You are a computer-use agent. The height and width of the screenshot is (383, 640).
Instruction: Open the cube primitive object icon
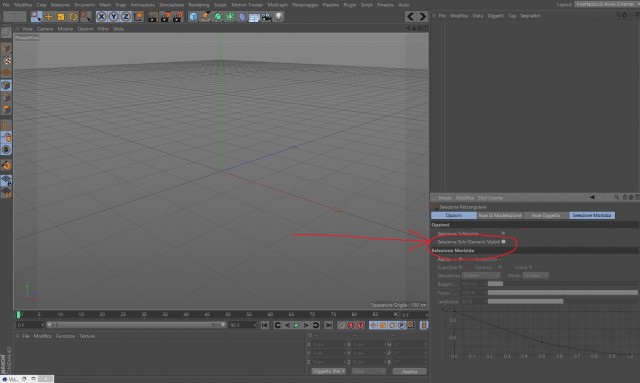193,17
